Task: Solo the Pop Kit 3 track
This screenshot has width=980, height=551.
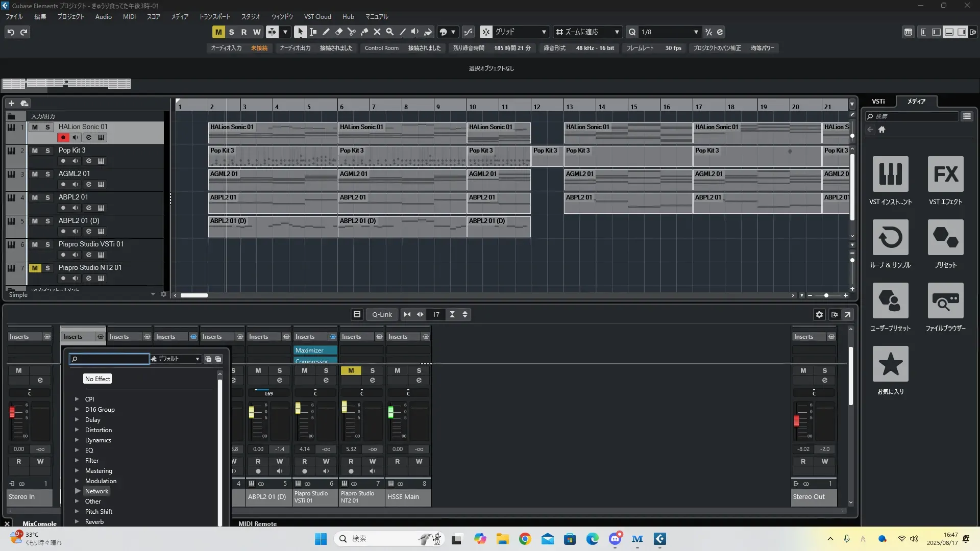Action: (47, 151)
